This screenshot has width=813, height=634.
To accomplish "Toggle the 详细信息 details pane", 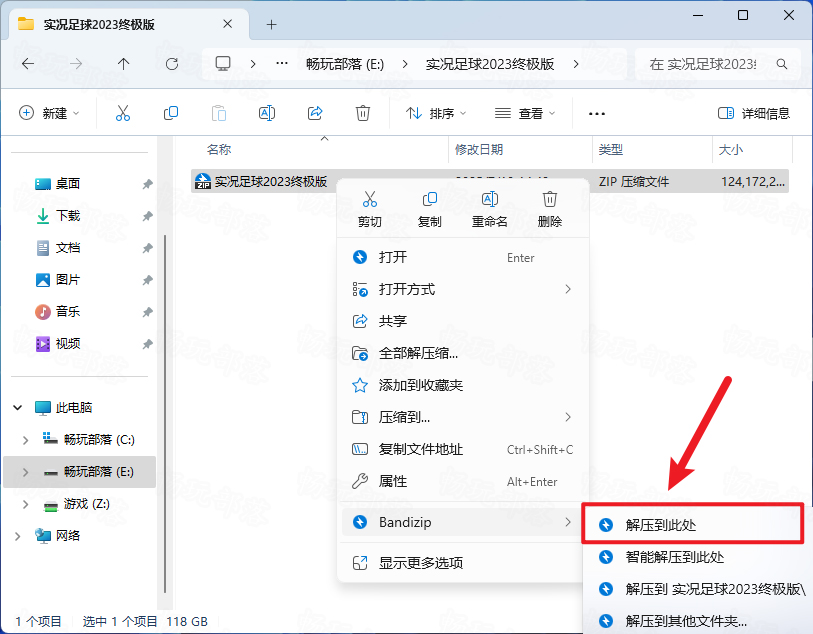I will 754,113.
